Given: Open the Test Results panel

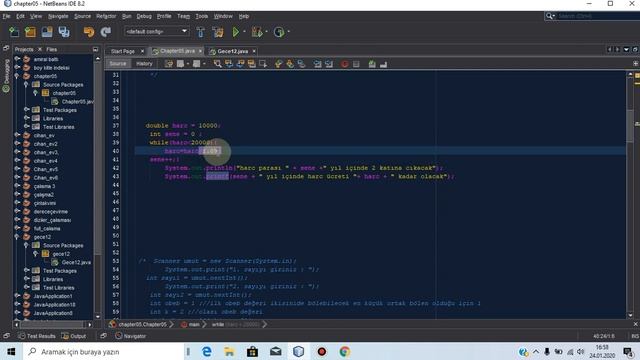Looking at the screenshot, I should (x=37, y=336).
